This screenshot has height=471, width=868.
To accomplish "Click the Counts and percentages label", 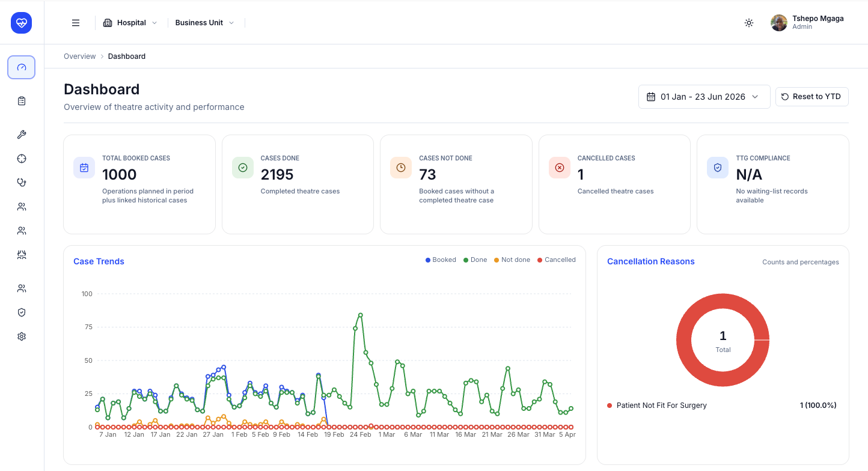I will (801, 262).
